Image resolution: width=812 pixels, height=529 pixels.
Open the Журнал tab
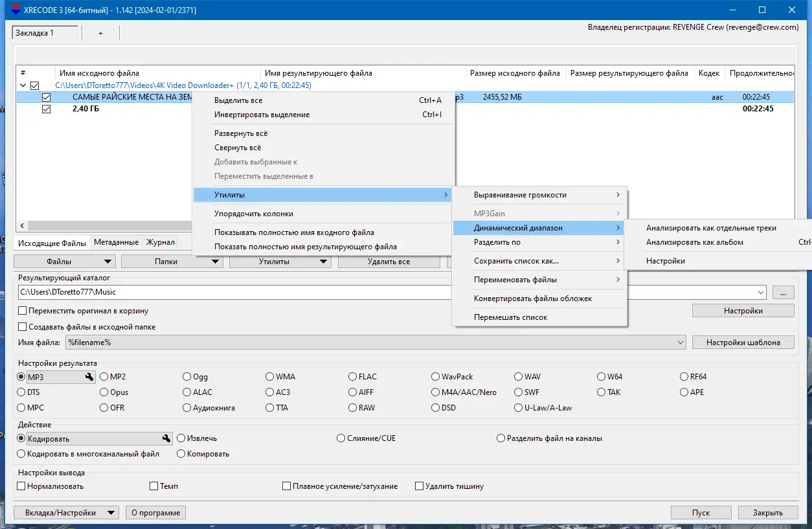[160, 242]
